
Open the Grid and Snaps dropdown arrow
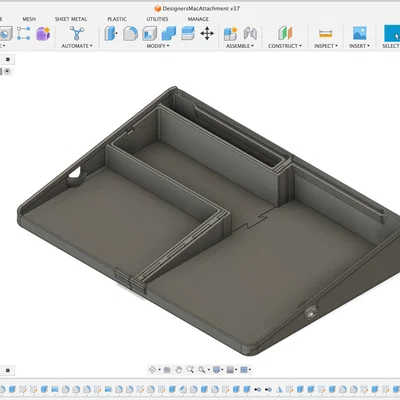pos(236,370)
